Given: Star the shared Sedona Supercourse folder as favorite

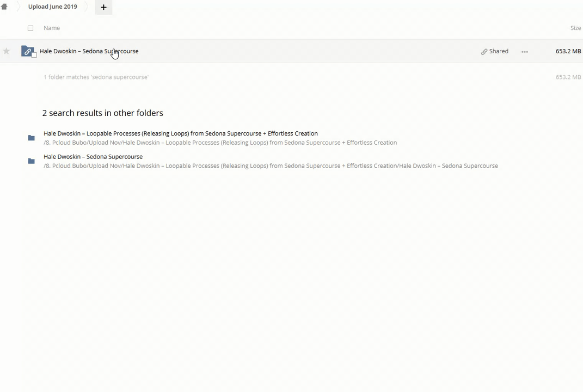Looking at the screenshot, I should tap(7, 51).
